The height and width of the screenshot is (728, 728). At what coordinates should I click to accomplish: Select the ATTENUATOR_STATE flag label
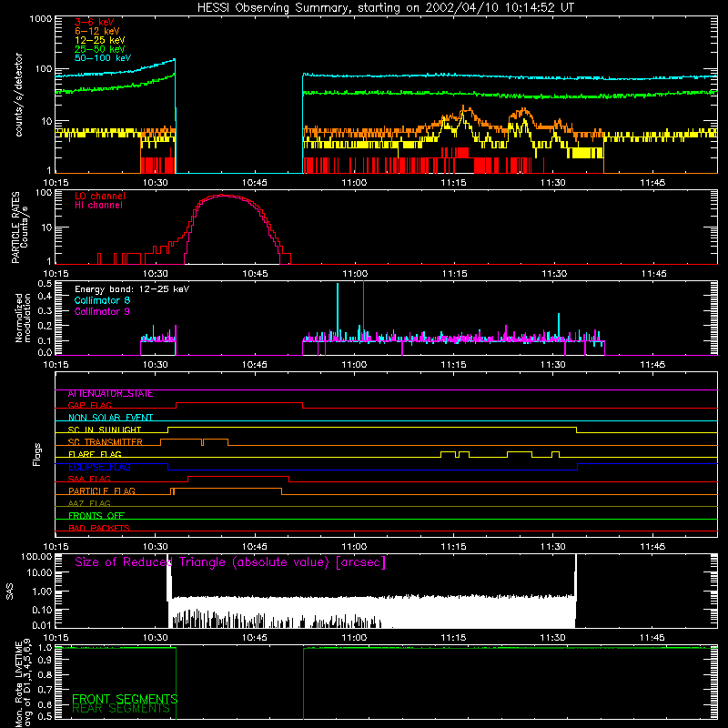click(x=110, y=394)
